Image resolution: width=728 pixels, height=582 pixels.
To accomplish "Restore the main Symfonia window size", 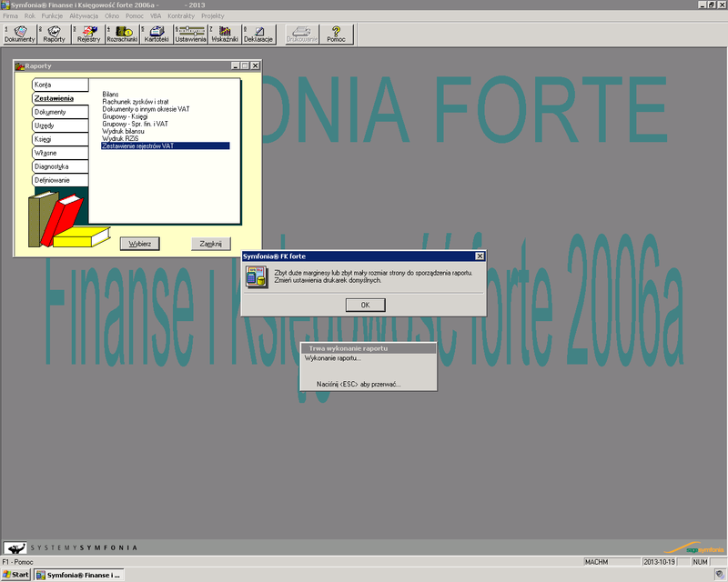I will (711, 5).
